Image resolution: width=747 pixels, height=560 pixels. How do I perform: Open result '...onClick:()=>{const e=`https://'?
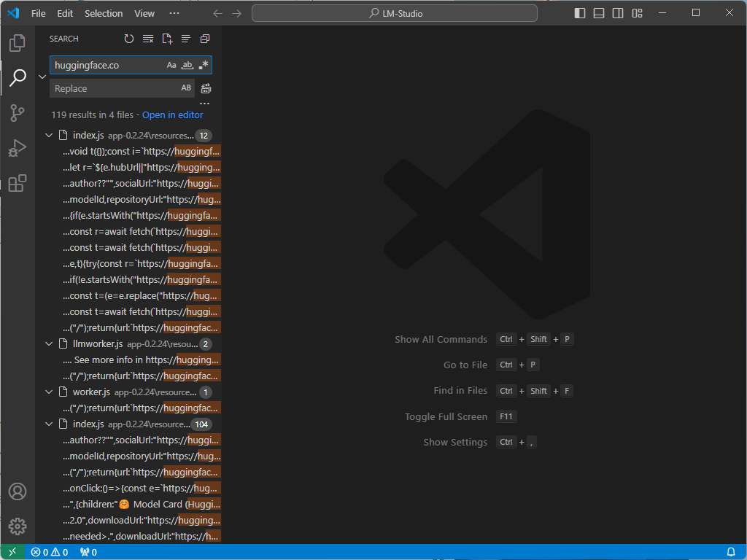(x=142, y=488)
